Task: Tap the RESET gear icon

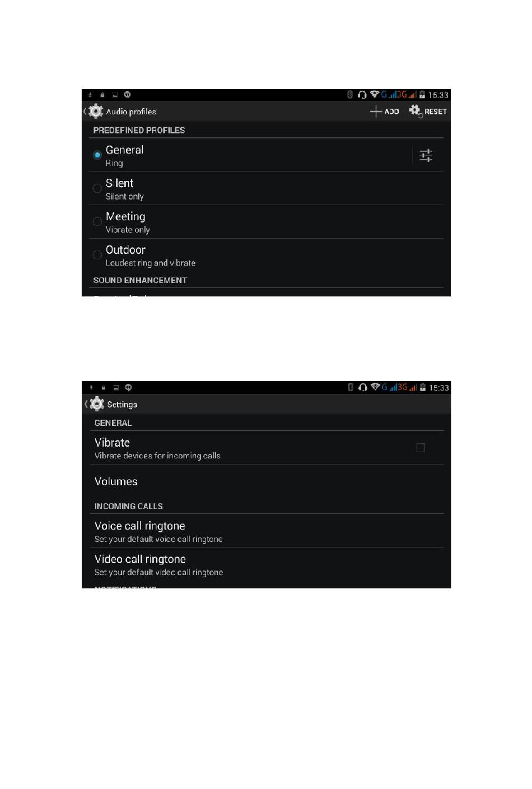Action: [x=415, y=111]
